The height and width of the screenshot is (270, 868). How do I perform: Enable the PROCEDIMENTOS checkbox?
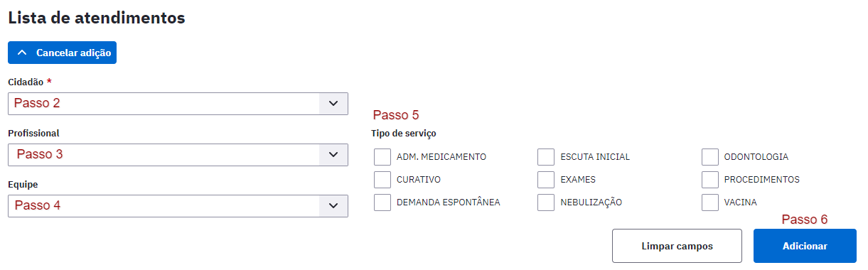pos(710,180)
